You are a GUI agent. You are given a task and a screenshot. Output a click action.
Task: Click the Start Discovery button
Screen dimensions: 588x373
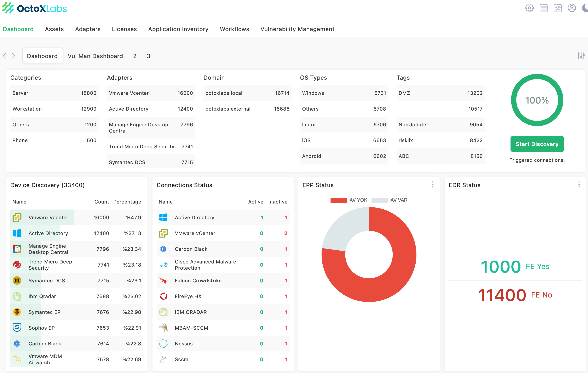tap(537, 144)
